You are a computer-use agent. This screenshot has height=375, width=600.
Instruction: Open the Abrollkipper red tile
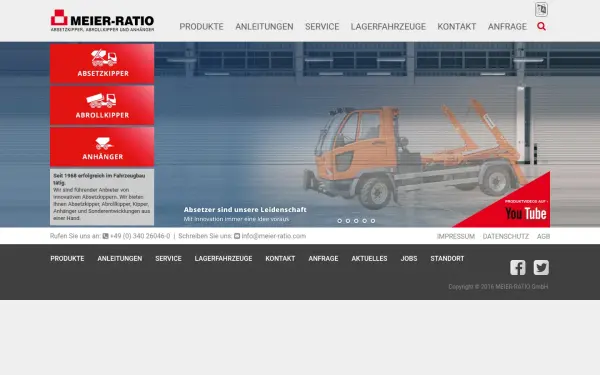[102, 105]
